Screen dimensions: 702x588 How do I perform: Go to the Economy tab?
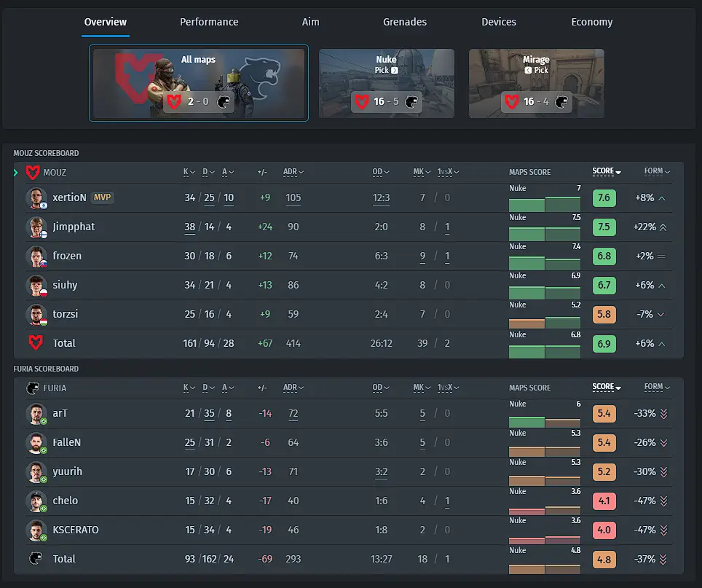click(x=592, y=22)
